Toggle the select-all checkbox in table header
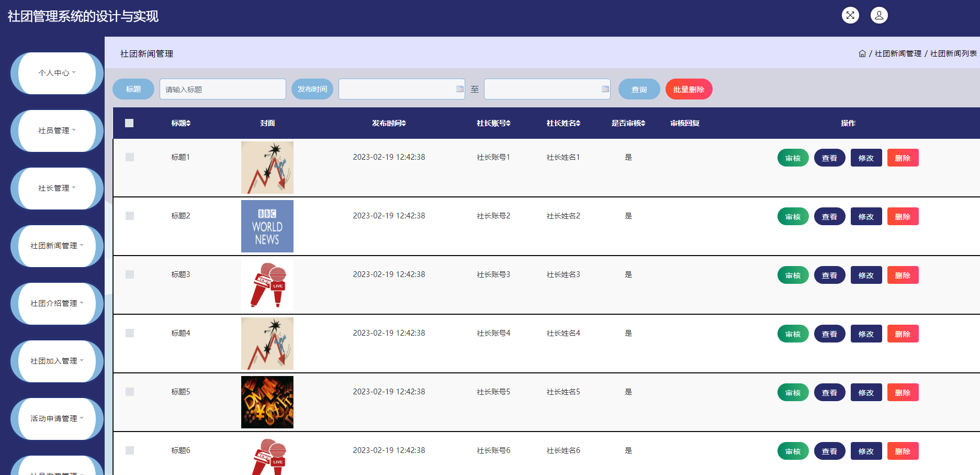 tap(129, 123)
